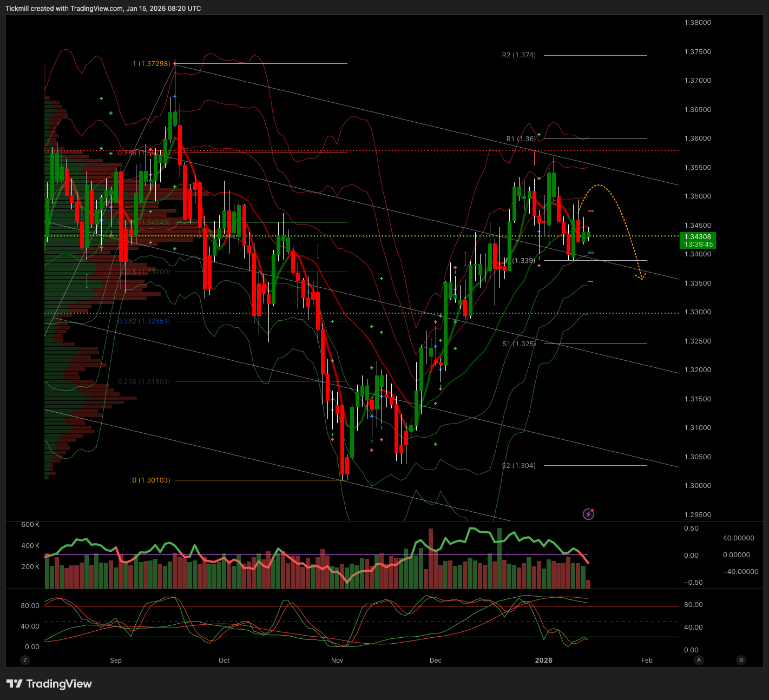Click the R2 (1.374) pivot label
Screen dimensions: 769x700
point(518,55)
